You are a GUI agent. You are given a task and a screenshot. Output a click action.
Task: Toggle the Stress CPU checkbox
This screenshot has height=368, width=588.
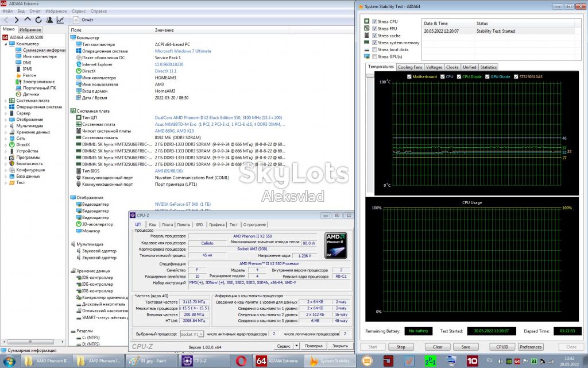(x=374, y=21)
